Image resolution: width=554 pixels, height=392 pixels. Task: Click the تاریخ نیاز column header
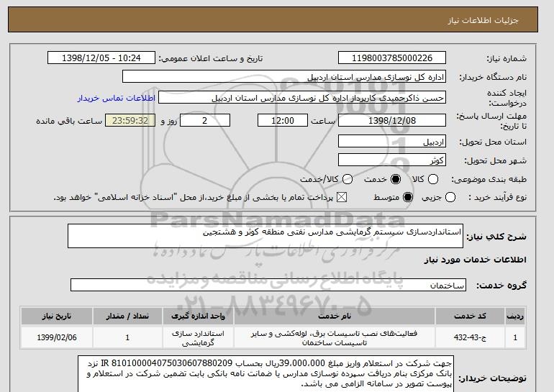pyautogui.click(x=57, y=316)
